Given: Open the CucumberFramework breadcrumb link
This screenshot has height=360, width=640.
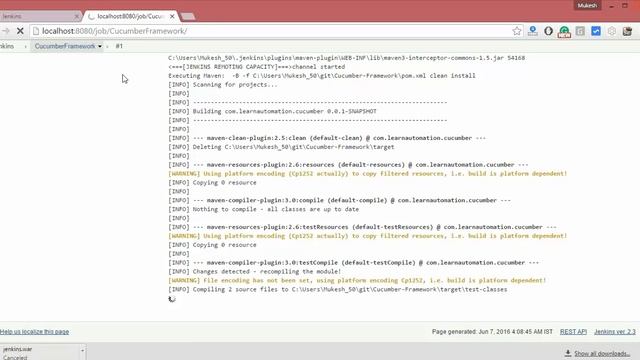Looking at the screenshot, I should pyautogui.click(x=65, y=46).
